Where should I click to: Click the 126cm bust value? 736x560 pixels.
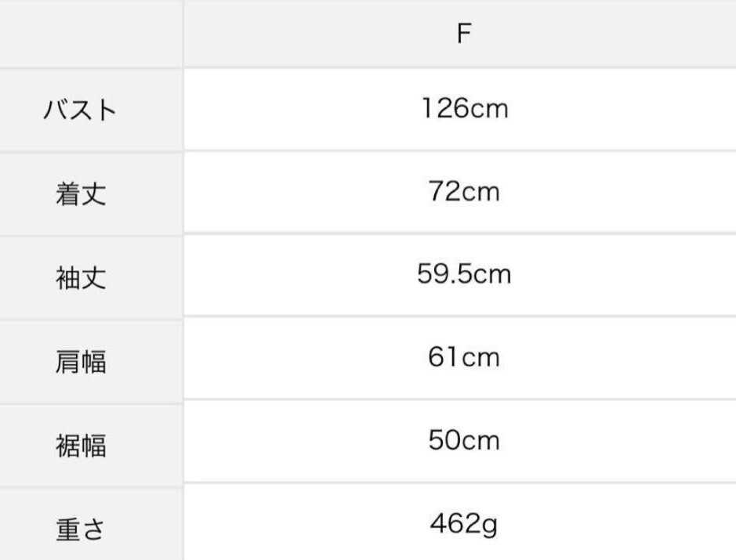pos(464,108)
